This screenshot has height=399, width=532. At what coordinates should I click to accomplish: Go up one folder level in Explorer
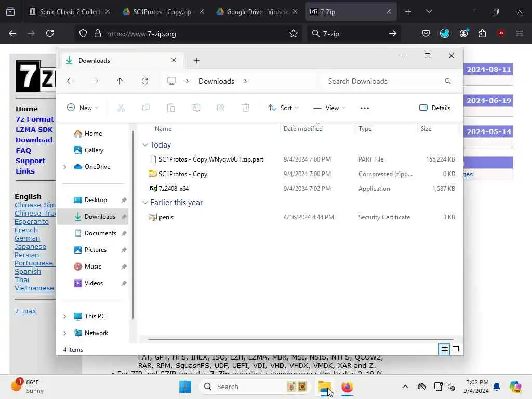120,81
